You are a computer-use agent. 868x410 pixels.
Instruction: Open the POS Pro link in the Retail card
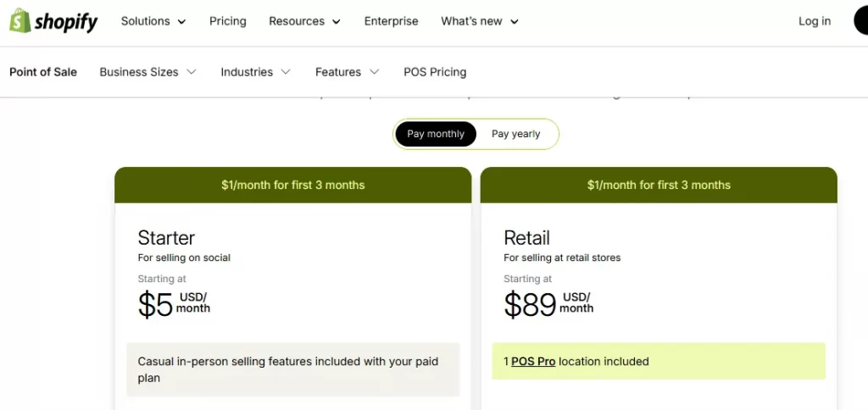point(533,362)
